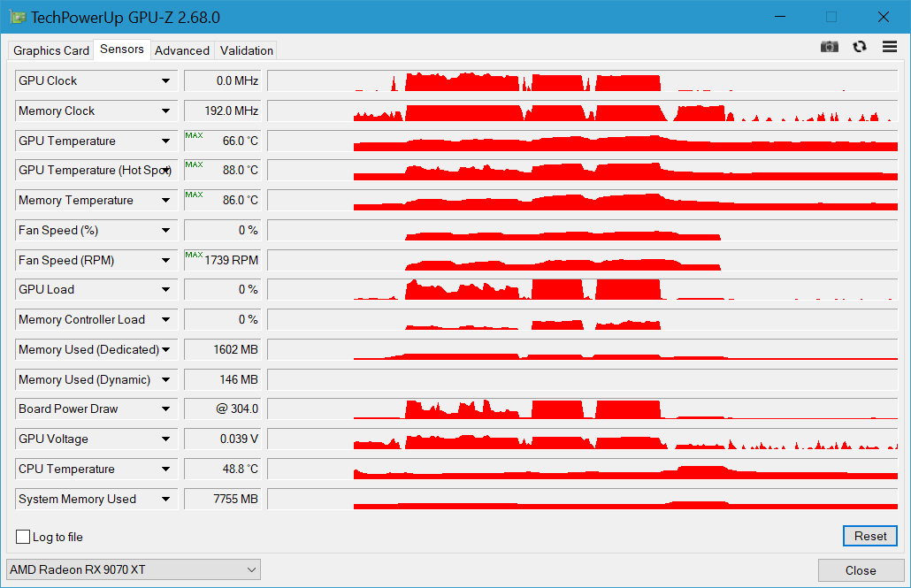Click the Memory Clock history graph
This screenshot has width=911, height=588.
(583, 111)
